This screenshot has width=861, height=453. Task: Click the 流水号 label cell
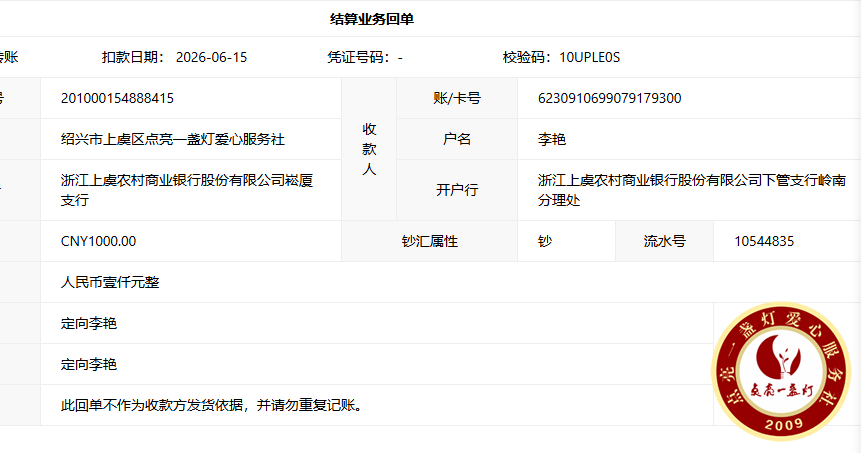664,241
